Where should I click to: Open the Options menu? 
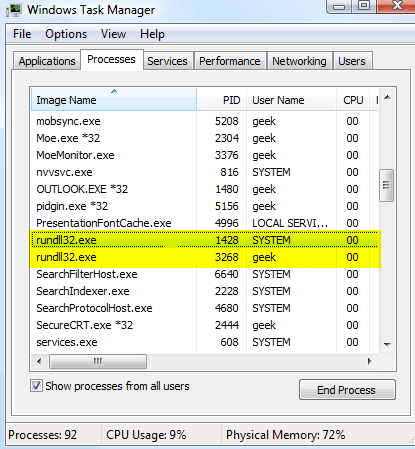pos(66,34)
